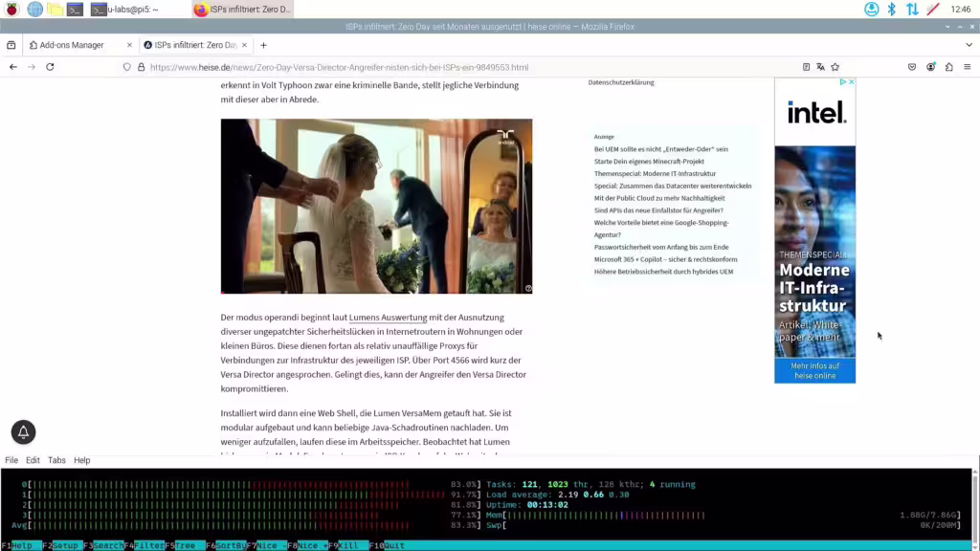The width and height of the screenshot is (980, 551).
Task: Expand the list all tabs chevron
Action: tap(969, 45)
